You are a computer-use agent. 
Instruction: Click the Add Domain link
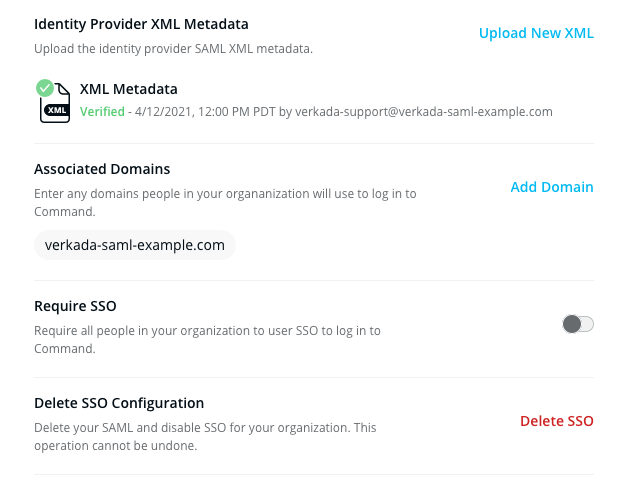point(552,187)
